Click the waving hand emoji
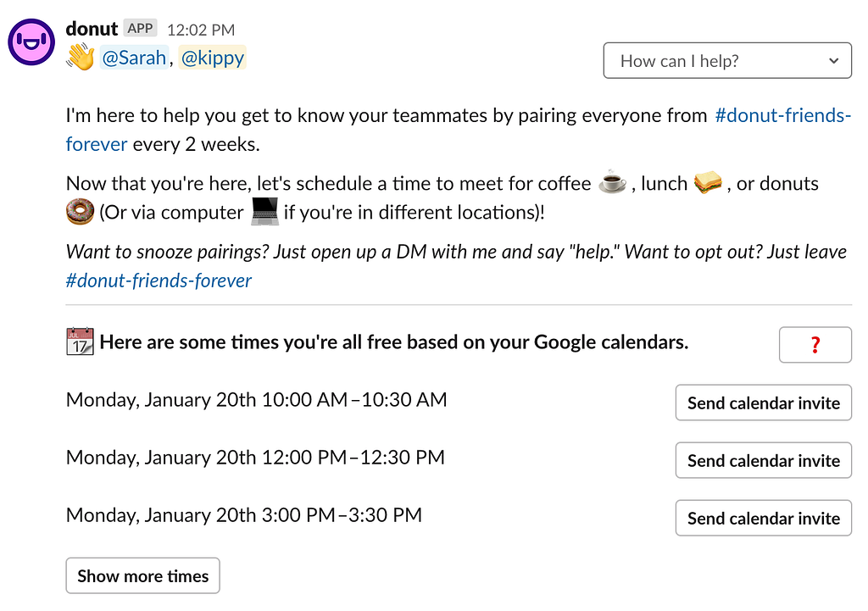The height and width of the screenshot is (611, 868). [x=81, y=57]
